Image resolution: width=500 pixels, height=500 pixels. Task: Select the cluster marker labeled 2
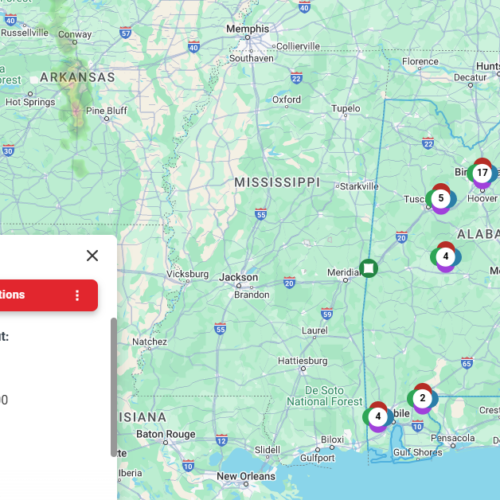[422, 398]
